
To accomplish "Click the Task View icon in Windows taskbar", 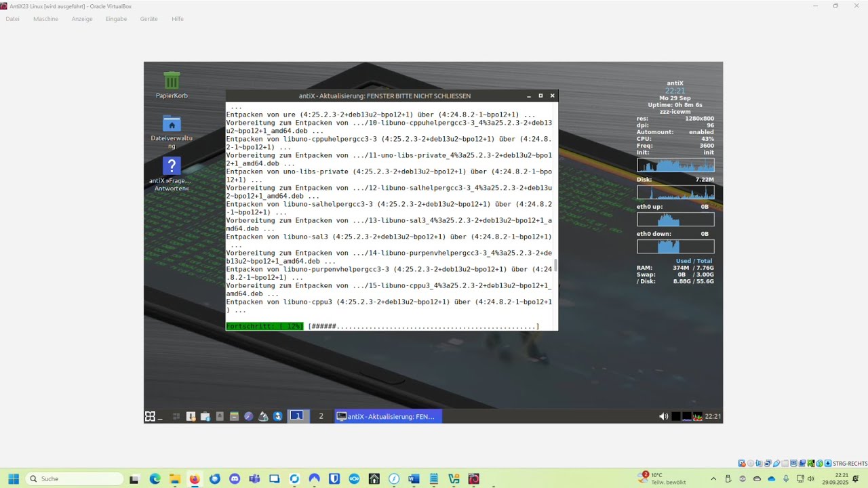I will coord(134,479).
